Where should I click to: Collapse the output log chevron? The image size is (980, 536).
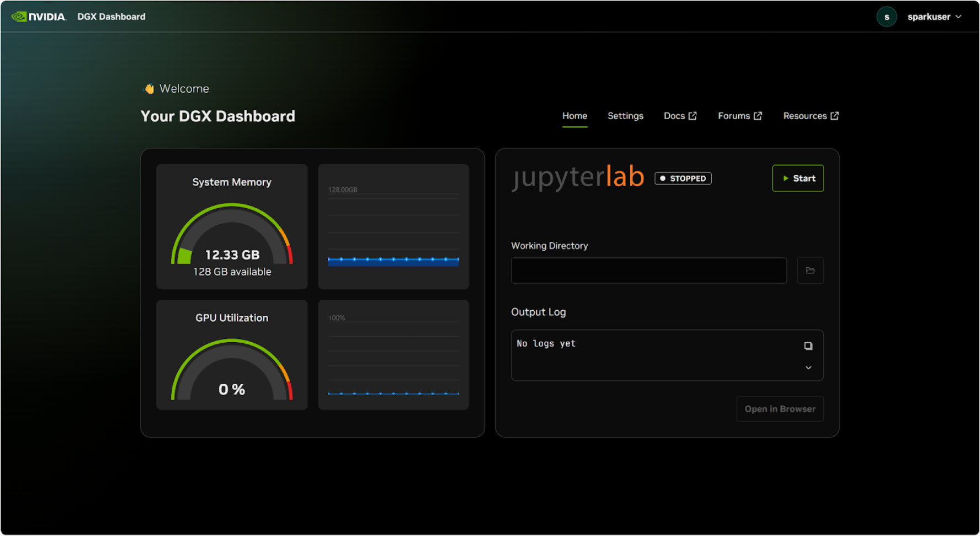tap(808, 367)
